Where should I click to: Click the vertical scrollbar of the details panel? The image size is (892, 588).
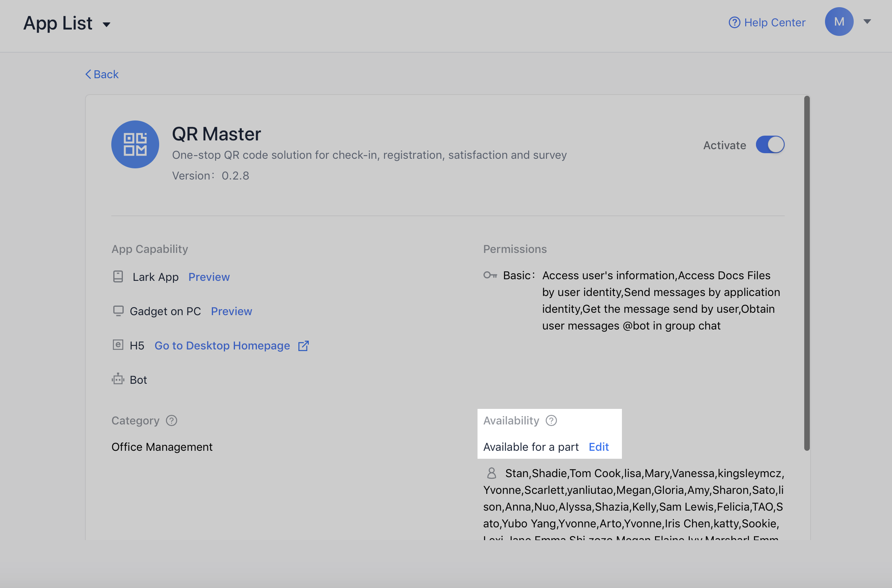click(807, 273)
